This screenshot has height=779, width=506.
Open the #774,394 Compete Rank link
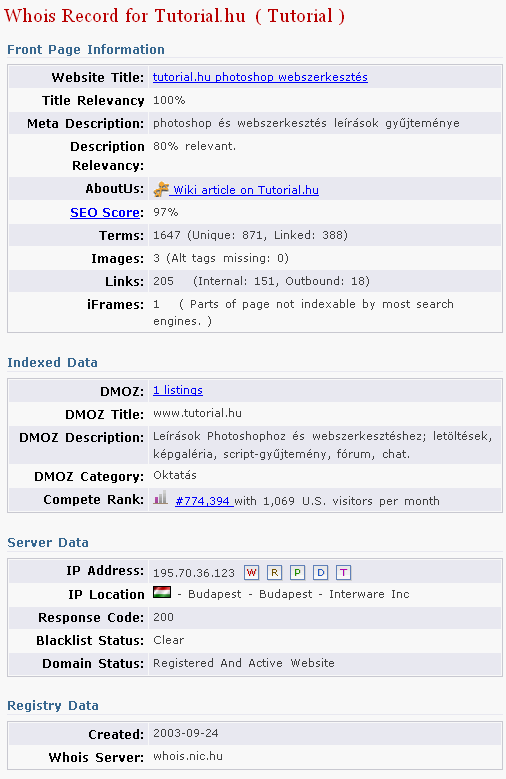coord(204,501)
